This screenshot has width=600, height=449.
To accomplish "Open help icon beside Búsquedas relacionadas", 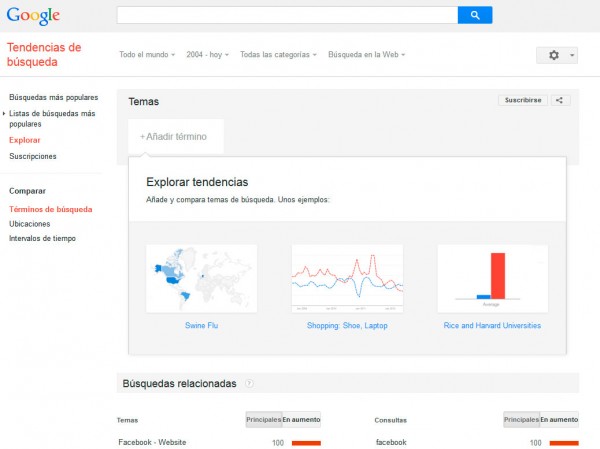I will (249, 383).
